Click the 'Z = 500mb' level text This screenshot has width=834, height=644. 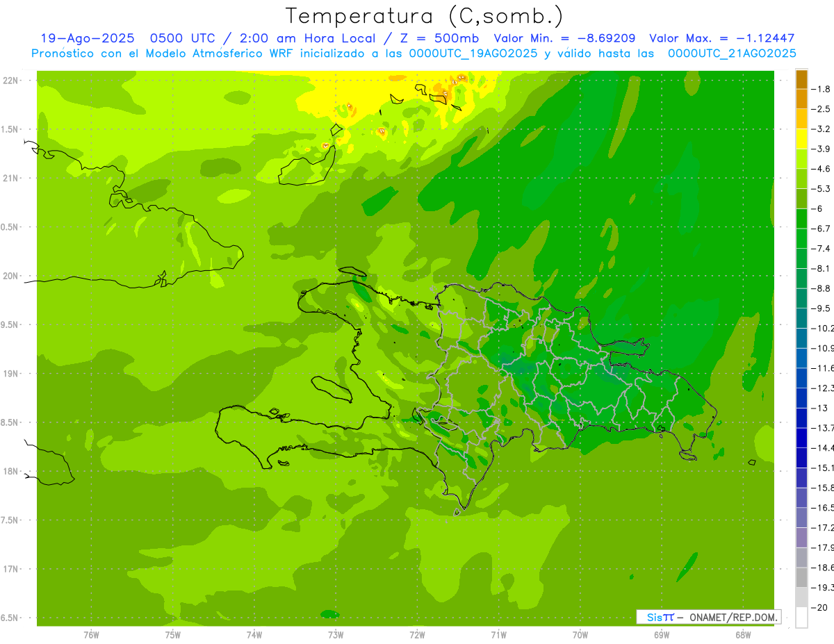[441, 39]
